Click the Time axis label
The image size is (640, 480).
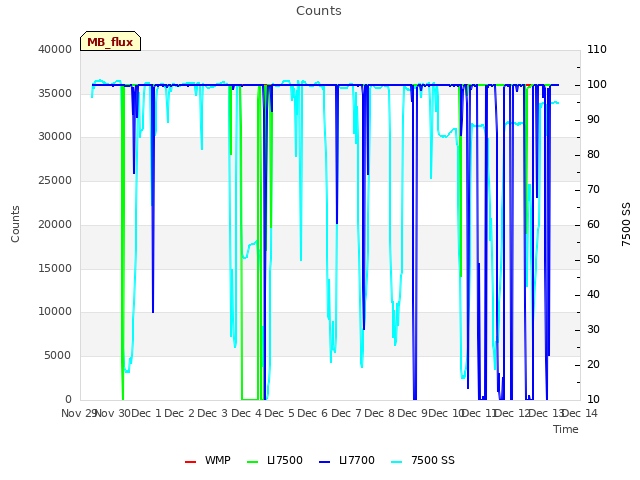coord(566,429)
